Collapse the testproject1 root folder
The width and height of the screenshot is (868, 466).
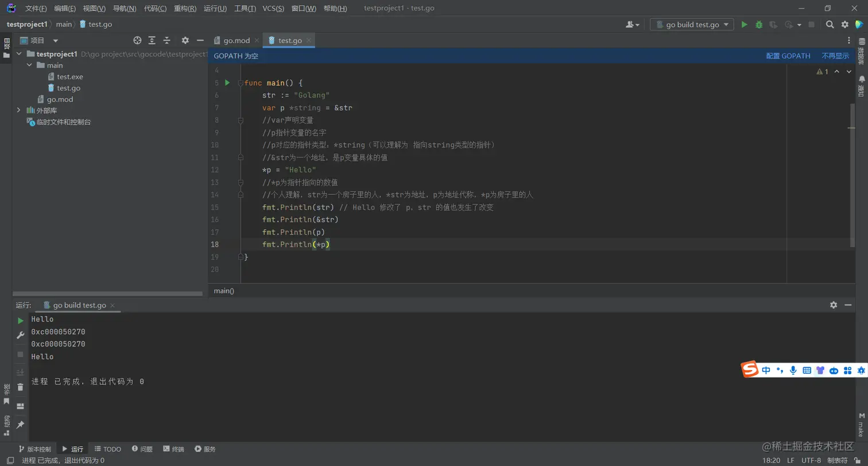[x=19, y=54]
